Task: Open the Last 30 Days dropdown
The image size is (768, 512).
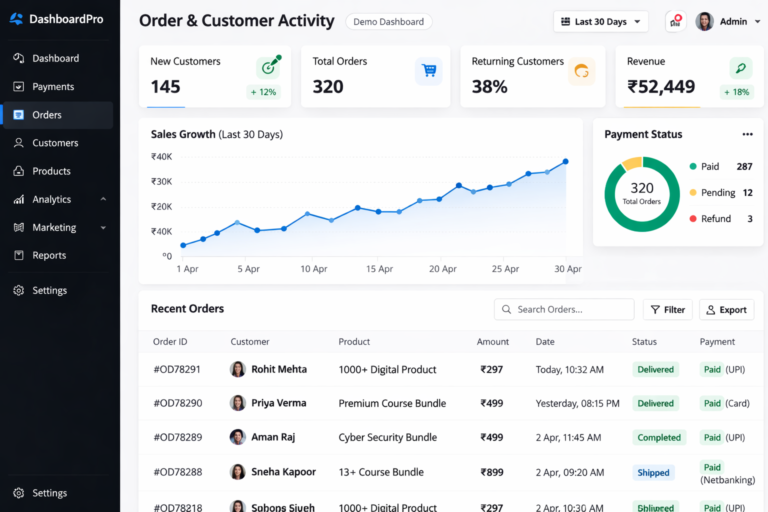Action: coord(601,21)
